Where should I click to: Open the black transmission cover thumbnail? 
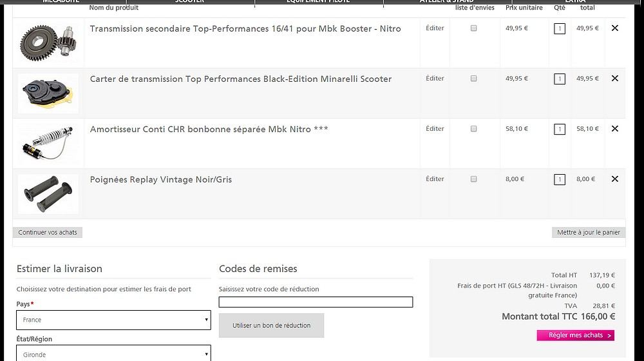(48, 93)
